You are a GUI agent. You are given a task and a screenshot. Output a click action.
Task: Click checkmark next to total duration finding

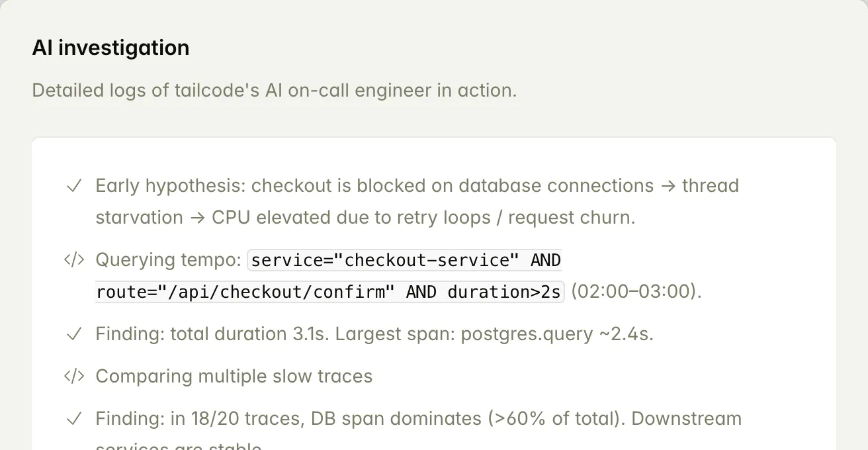tap(73, 334)
